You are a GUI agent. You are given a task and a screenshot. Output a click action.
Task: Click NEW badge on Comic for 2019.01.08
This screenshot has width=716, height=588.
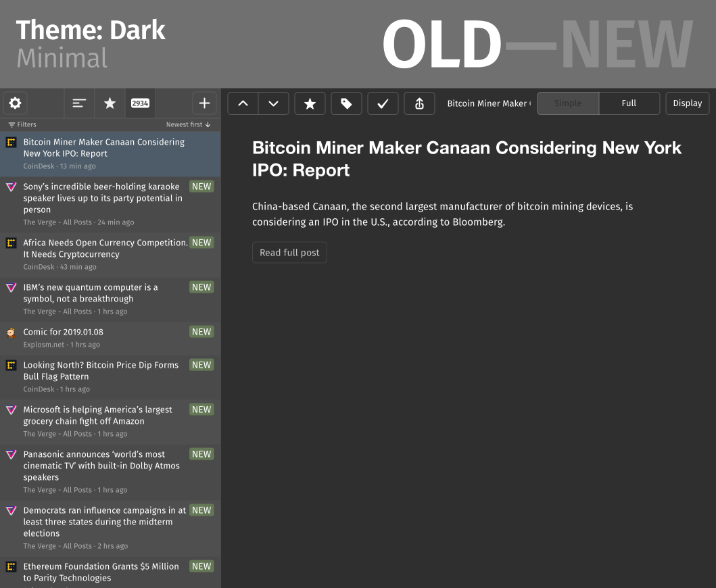click(x=201, y=332)
